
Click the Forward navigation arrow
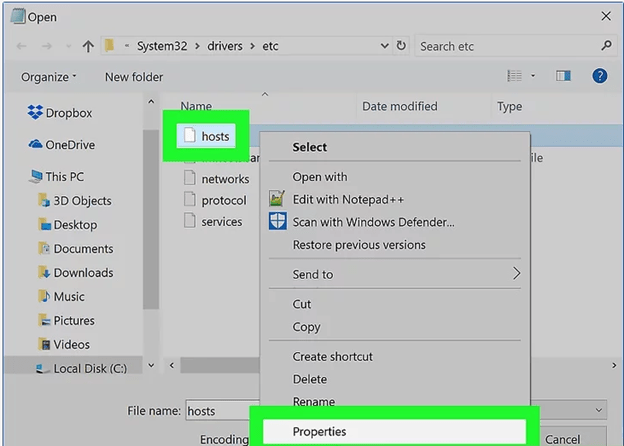click(x=47, y=47)
